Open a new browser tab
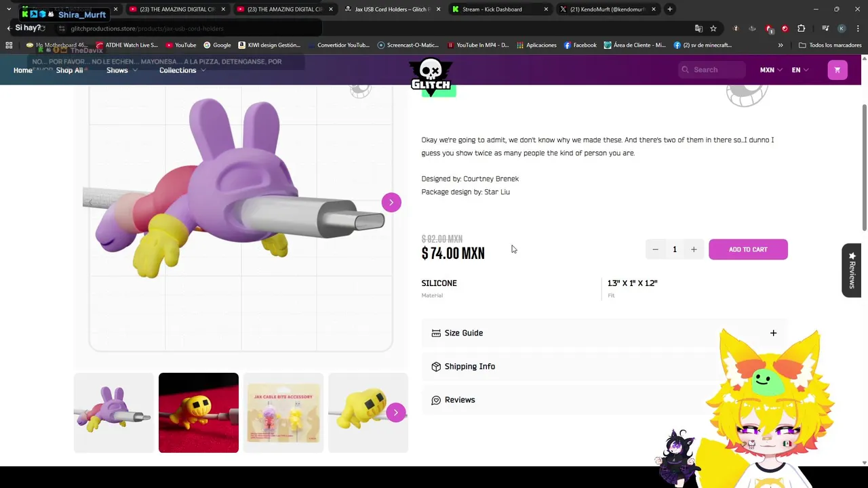868x488 pixels. [670, 9]
